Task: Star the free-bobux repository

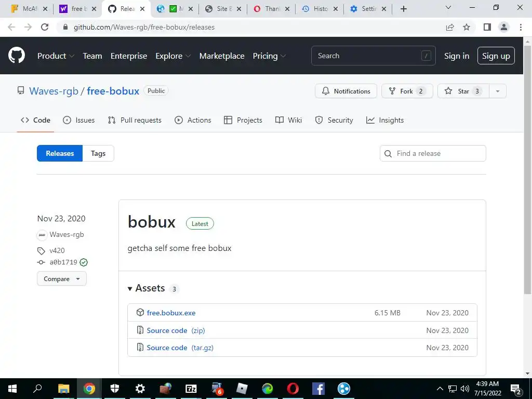Action: [x=463, y=91]
